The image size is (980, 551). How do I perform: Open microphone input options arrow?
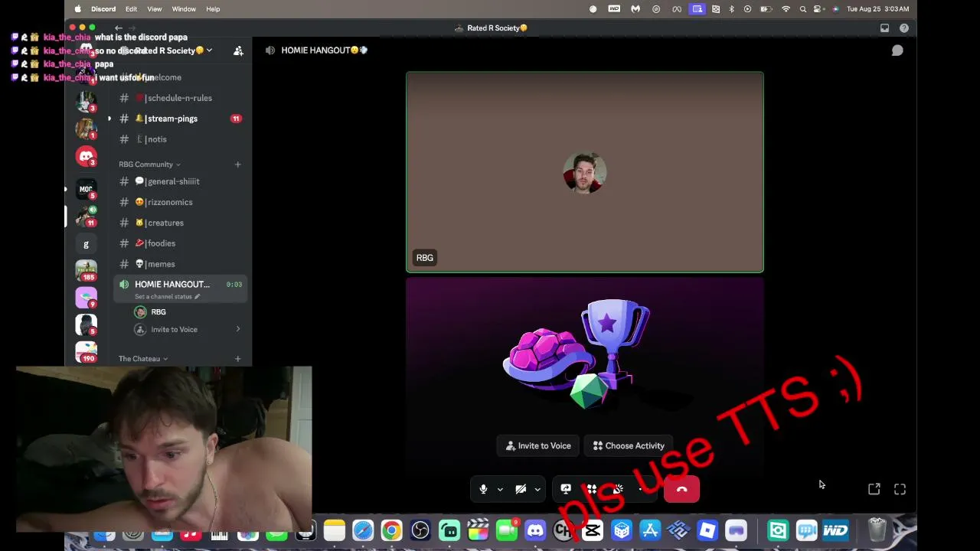pos(500,490)
